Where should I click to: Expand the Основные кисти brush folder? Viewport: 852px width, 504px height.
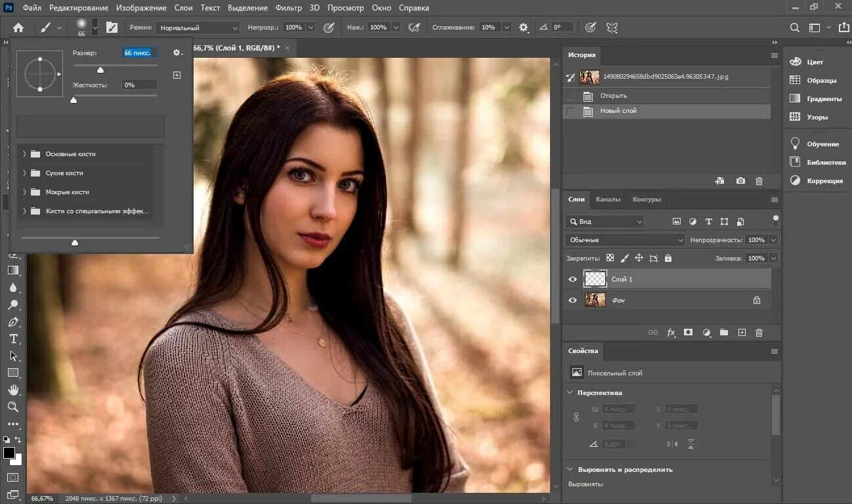(24, 154)
